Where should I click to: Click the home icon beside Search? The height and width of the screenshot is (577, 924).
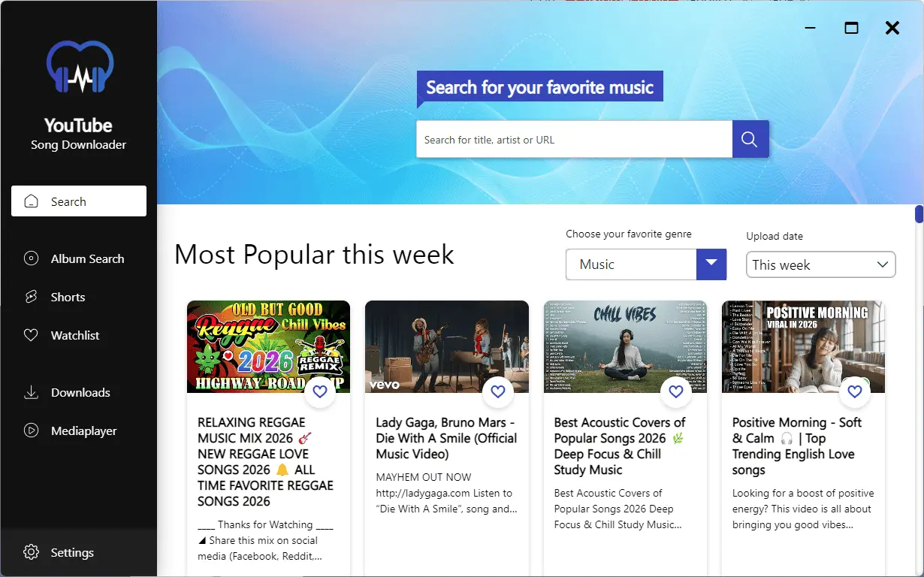pyautogui.click(x=31, y=201)
